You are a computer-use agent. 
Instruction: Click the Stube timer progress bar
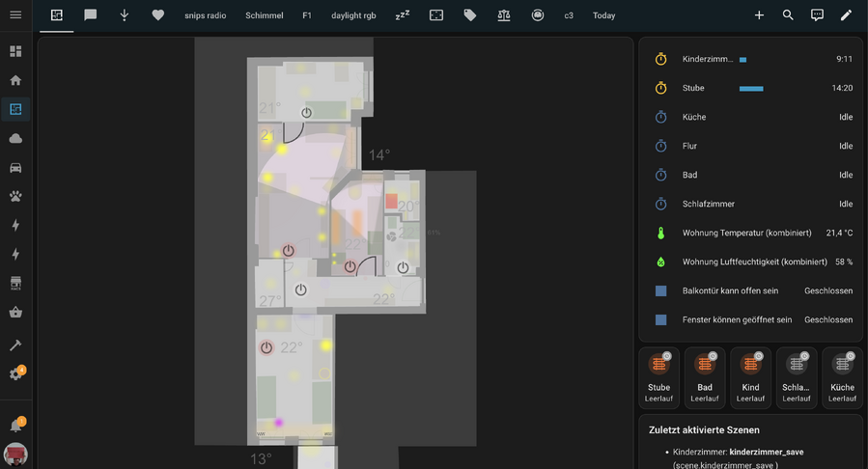751,88
